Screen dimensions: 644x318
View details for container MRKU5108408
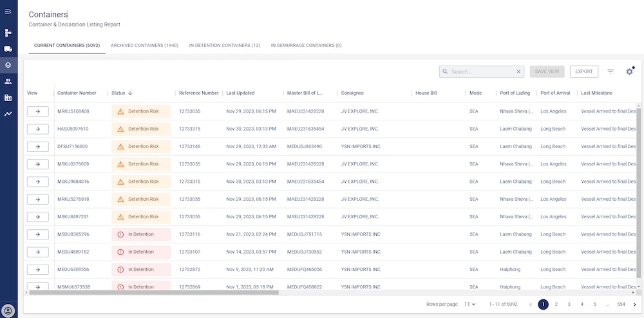pyautogui.click(x=38, y=111)
